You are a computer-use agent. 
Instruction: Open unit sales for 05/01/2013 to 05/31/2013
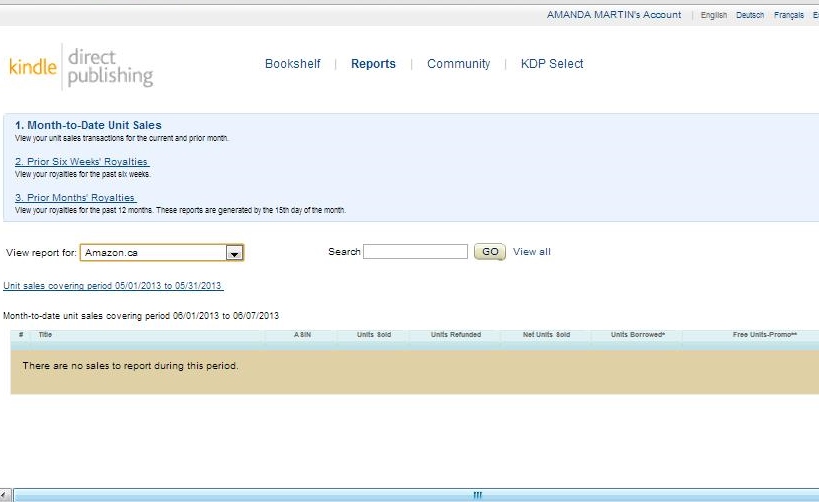pos(113,285)
